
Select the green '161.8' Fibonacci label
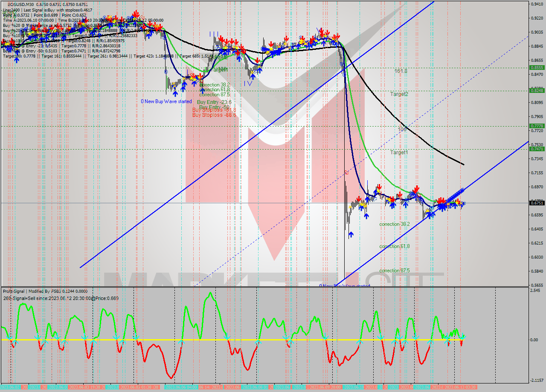click(401, 71)
